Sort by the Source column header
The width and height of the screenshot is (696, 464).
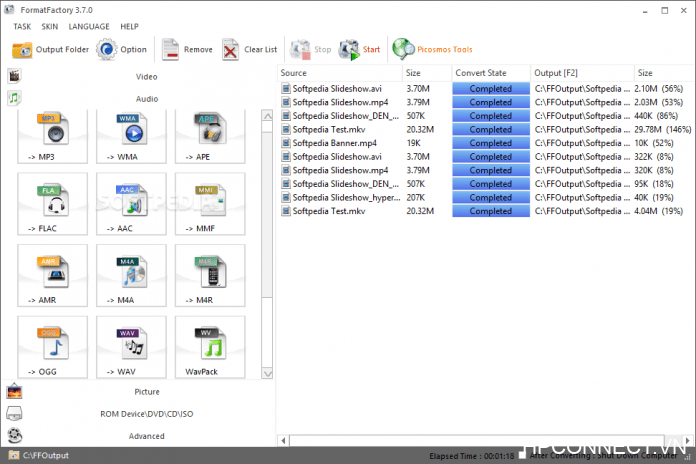(340, 73)
